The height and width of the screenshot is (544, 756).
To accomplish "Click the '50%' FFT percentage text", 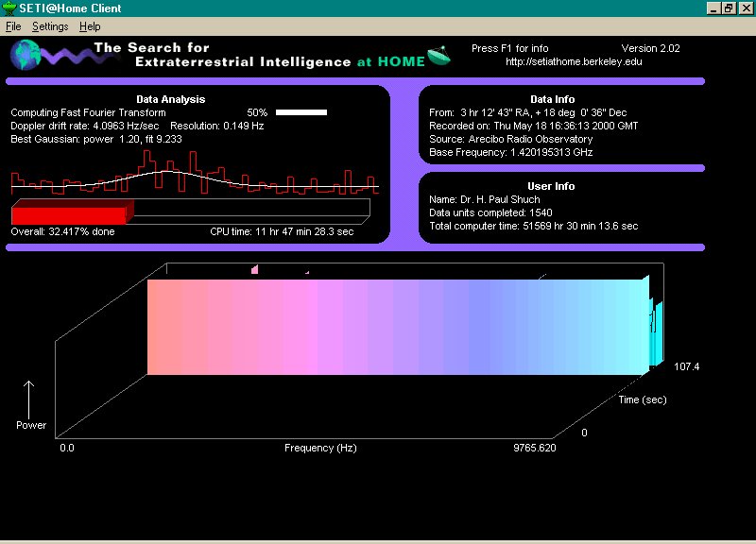I will 257,112.
